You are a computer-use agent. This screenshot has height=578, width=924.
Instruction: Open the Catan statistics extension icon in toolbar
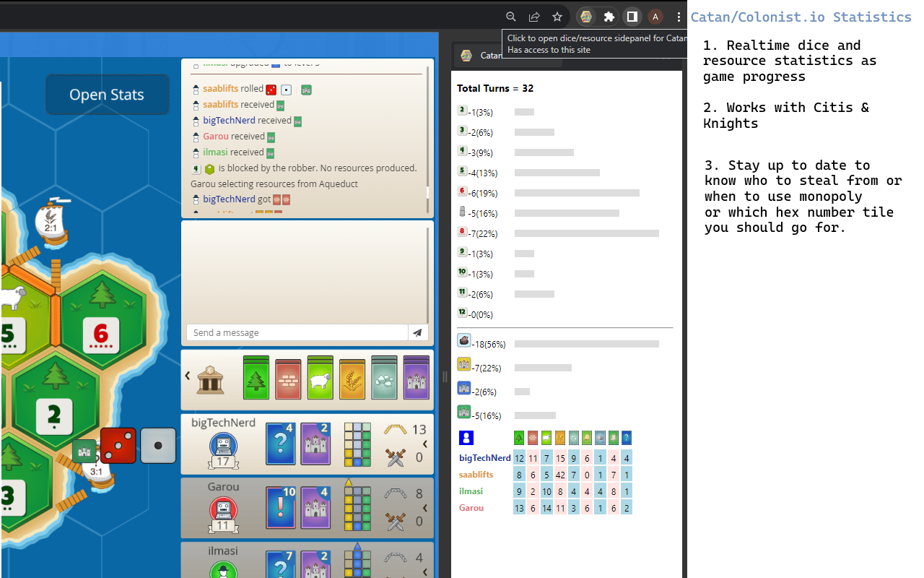tap(586, 17)
